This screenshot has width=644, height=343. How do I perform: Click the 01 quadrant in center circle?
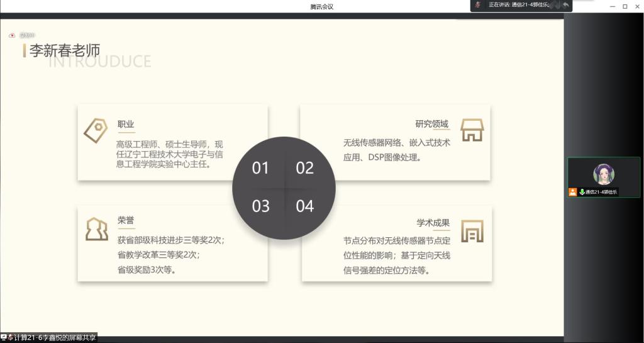260,168
